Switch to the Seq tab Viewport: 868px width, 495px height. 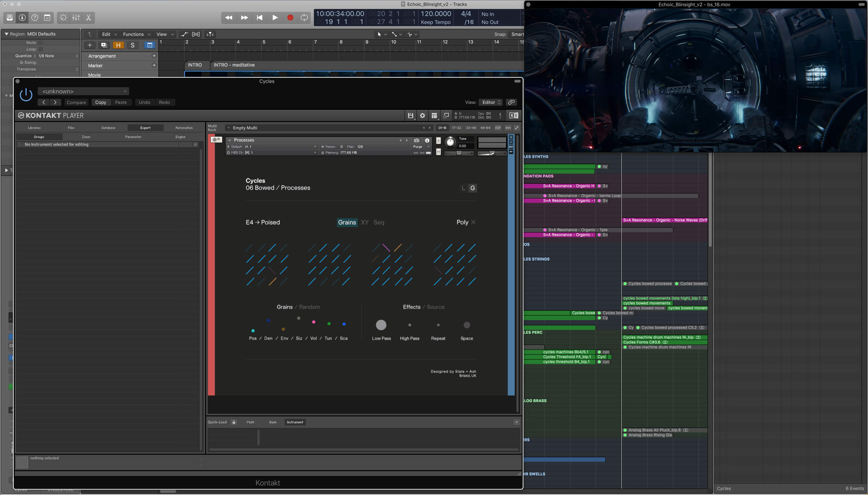tap(379, 222)
